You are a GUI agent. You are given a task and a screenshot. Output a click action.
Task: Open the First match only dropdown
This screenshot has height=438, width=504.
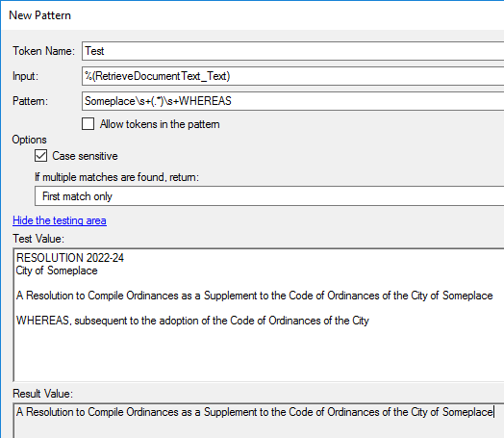coord(269,196)
